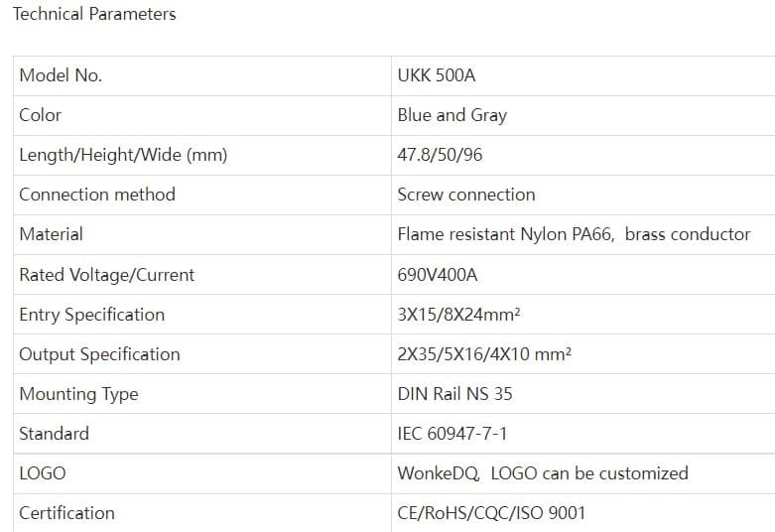The image size is (775, 532).
Task: Select the Mounting Type label
Action: [78, 395]
